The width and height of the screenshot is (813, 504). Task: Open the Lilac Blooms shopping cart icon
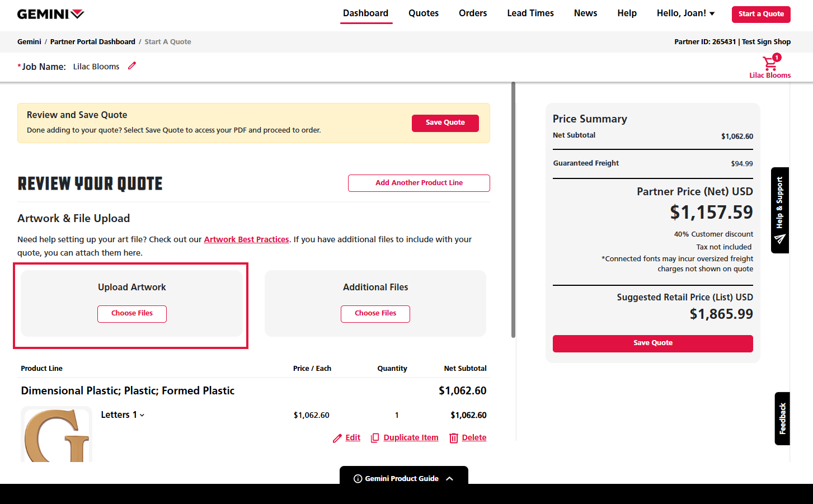point(770,63)
